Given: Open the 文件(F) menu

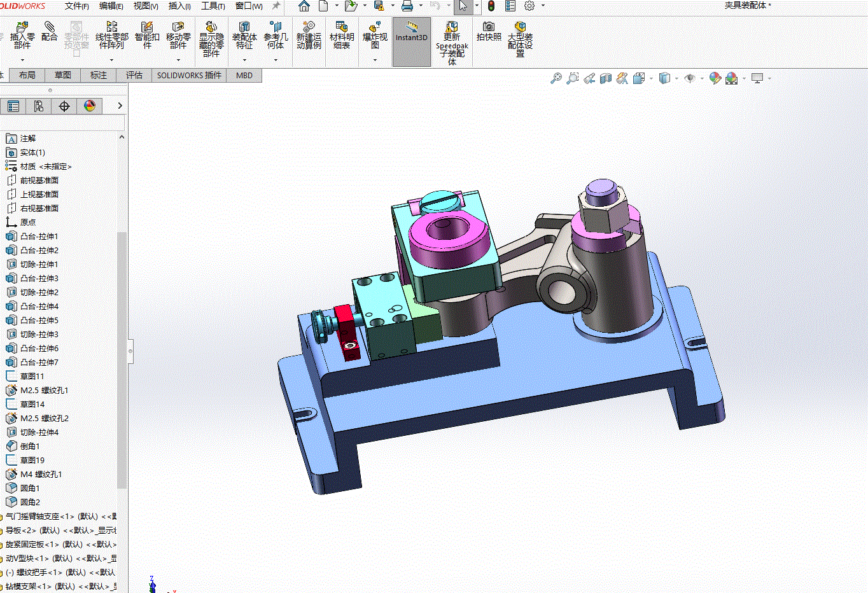Looking at the screenshot, I should coord(77,6).
